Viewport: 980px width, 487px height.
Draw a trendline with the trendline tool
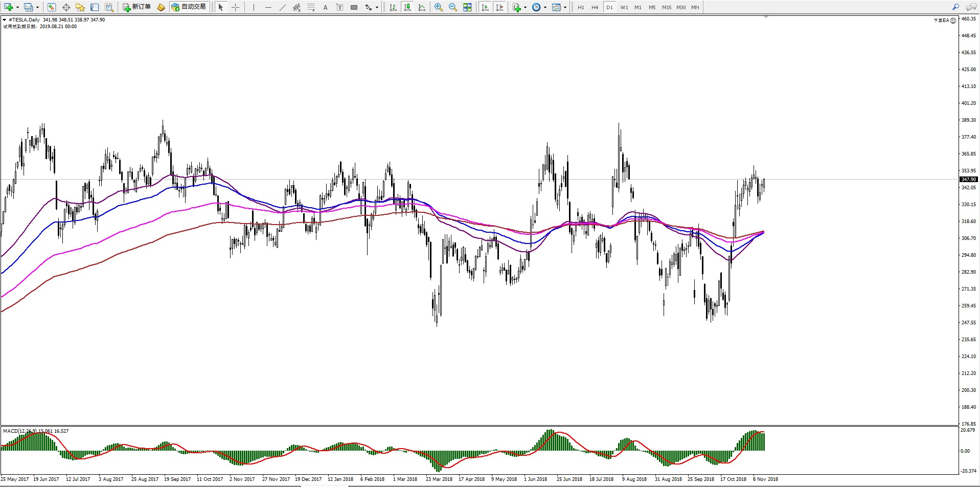[x=282, y=7]
